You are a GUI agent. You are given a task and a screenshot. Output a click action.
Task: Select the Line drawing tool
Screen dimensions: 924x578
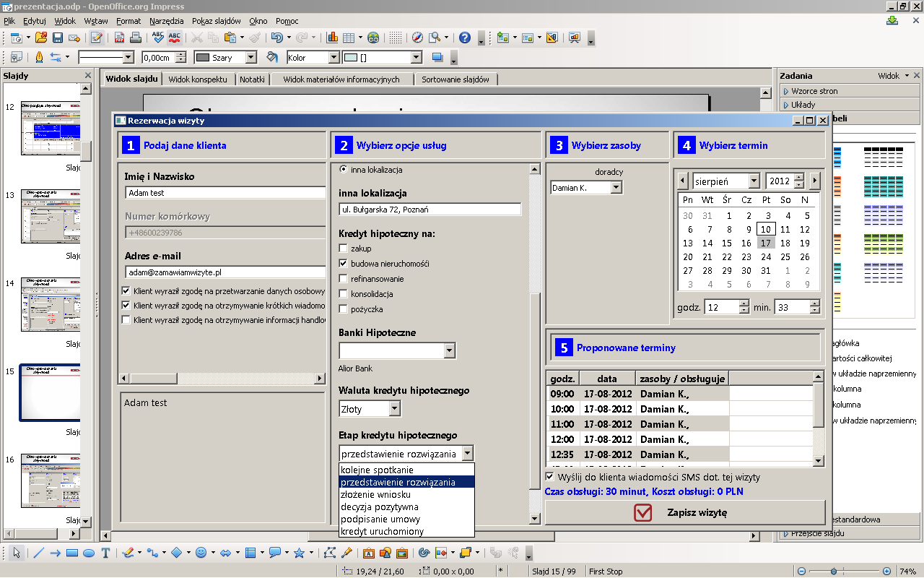click(x=39, y=553)
